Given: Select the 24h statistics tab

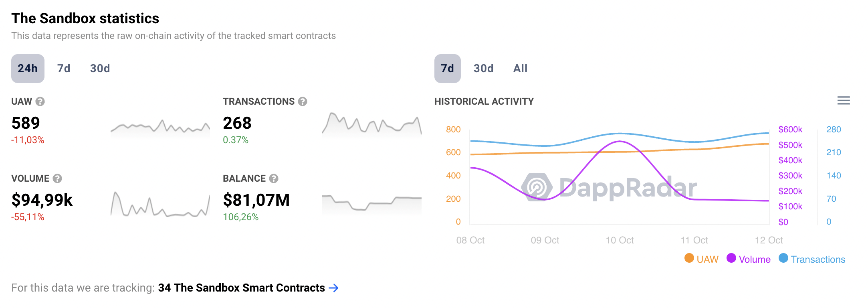Looking at the screenshot, I should pos(28,69).
